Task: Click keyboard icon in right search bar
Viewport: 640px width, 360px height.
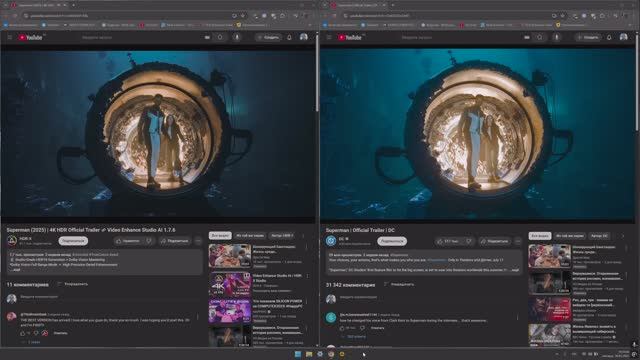Action: 527,38
